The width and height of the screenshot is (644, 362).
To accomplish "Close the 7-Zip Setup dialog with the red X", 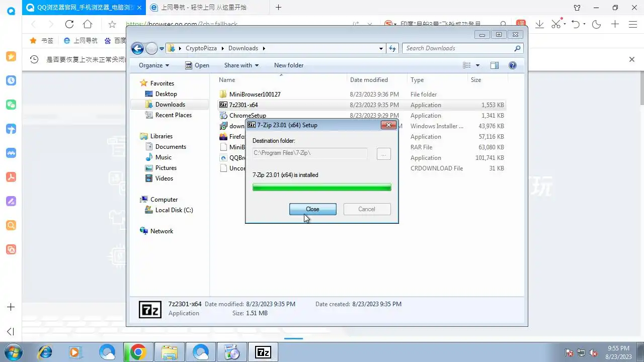I will tap(387, 125).
